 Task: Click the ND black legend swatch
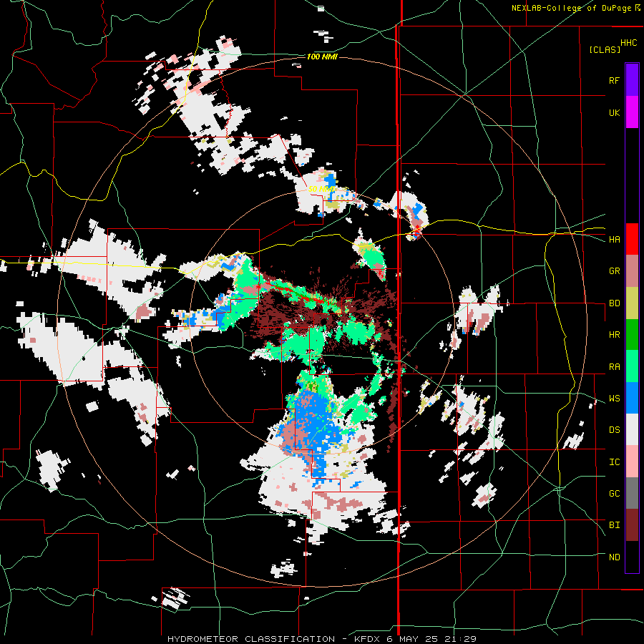coord(632,557)
